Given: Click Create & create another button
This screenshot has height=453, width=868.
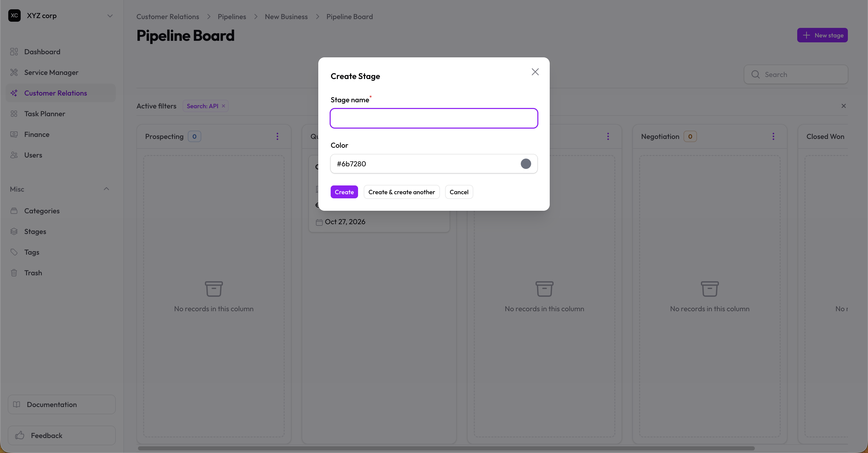Looking at the screenshot, I should 401,192.
